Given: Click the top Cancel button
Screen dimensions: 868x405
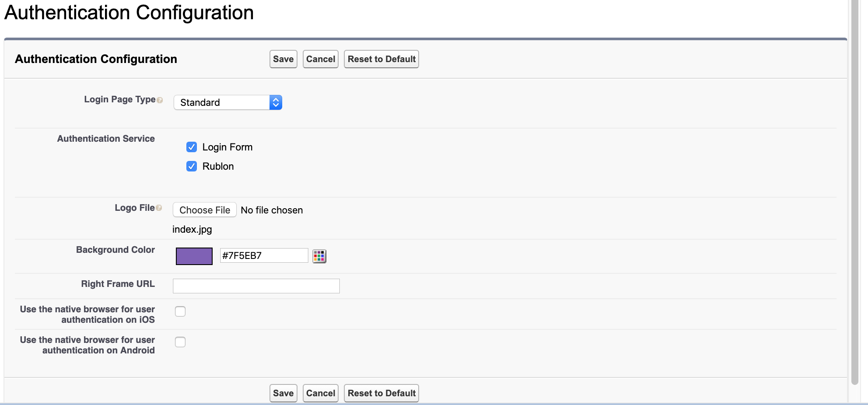Looking at the screenshot, I should point(320,59).
